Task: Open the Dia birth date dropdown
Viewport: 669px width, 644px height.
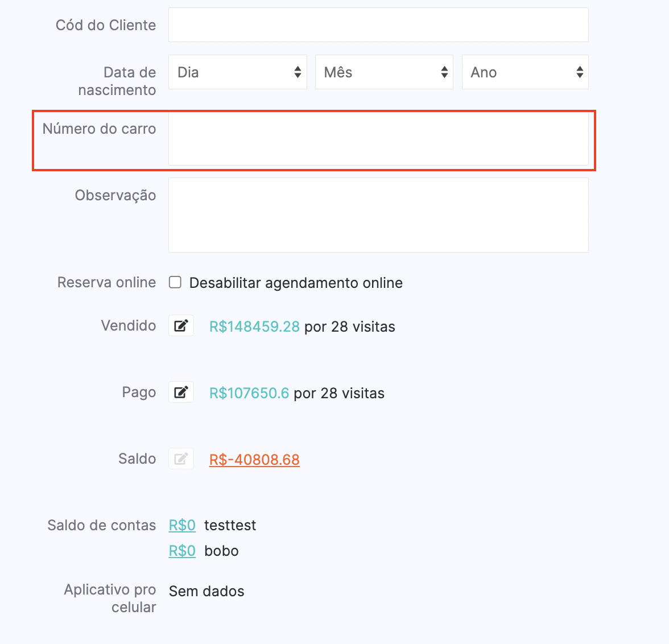Action: click(237, 72)
